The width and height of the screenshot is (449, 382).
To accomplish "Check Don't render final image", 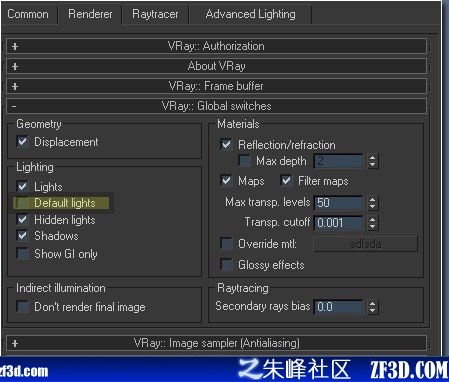I will pos(22,306).
